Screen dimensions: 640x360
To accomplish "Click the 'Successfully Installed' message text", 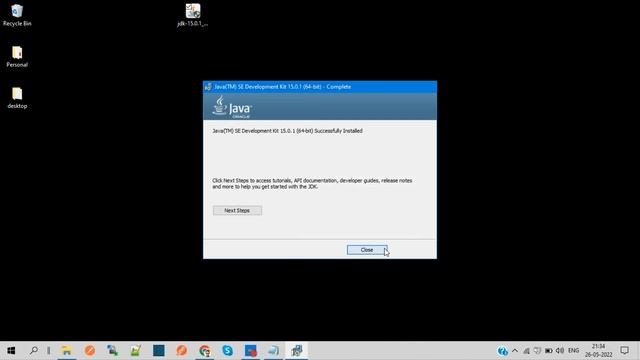I will coord(287,131).
